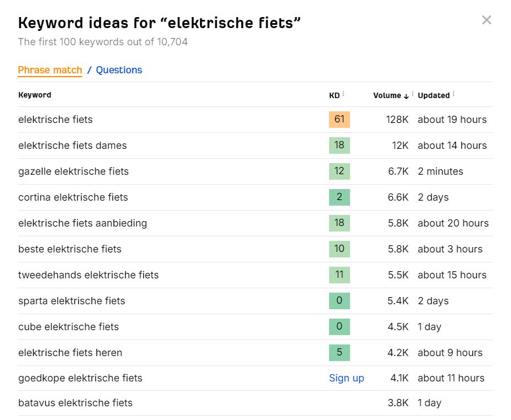The image size is (511, 420).
Task: Click KD badge for cube elektrische fiets
Action: coord(339,326)
